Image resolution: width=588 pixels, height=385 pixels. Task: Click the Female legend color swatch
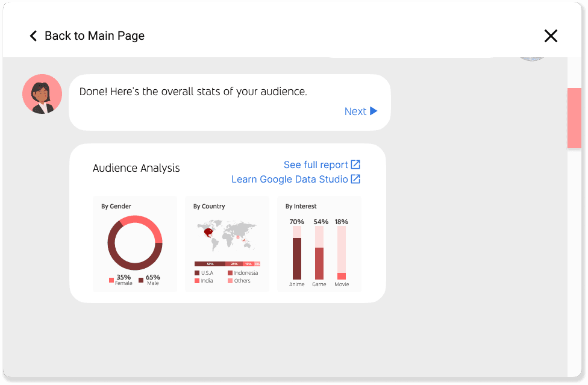(x=111, y=280)
